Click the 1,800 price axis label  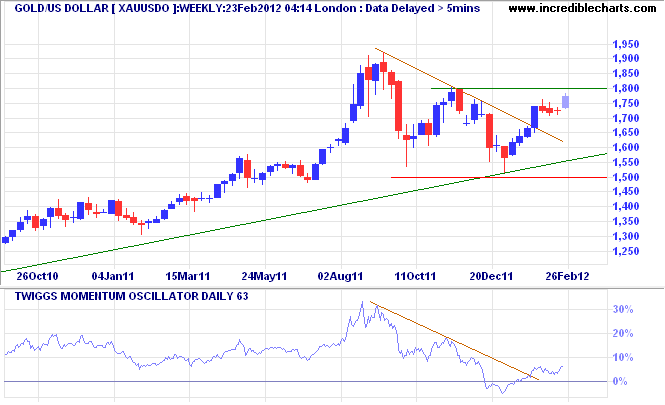(x=626, y=88)
